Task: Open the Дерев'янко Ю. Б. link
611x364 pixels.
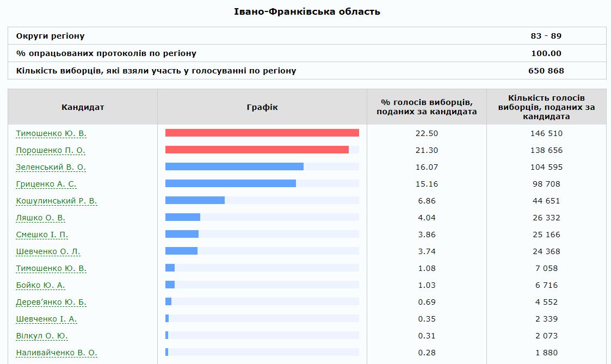Action: (51, 302)
